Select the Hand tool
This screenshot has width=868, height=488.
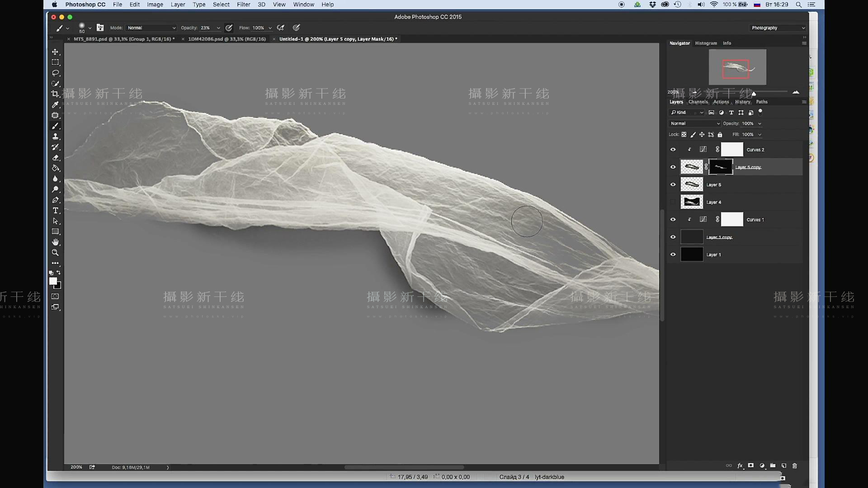pyautogui.click(x=55, y=242)
